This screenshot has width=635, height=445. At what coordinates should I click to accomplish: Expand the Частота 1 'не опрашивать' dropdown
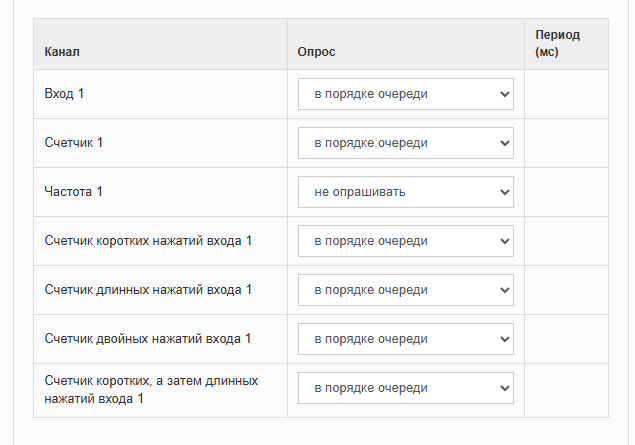(405, 192)
